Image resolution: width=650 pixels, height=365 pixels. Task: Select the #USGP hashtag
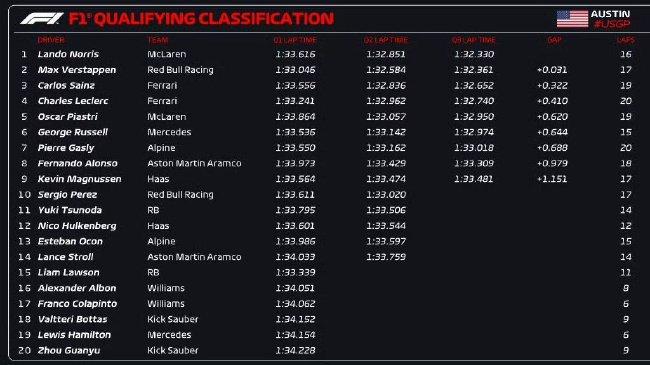click(612, 24)
